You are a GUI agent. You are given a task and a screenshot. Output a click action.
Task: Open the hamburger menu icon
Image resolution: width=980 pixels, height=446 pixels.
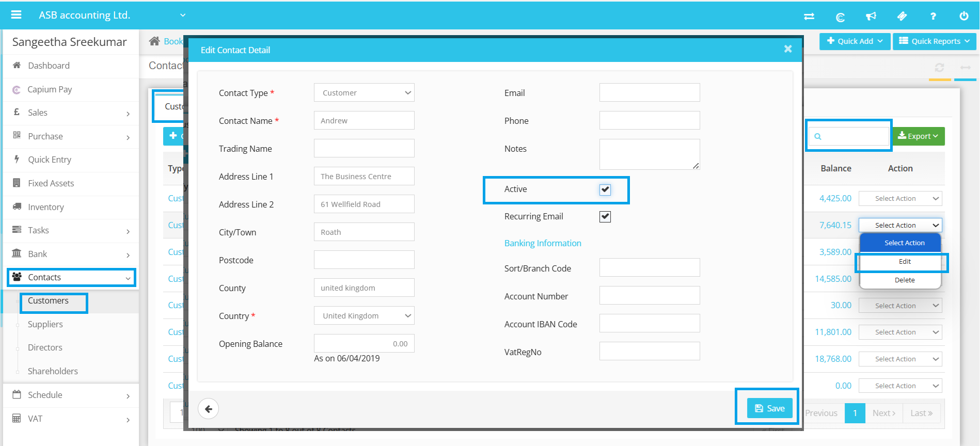click(16, 15)
